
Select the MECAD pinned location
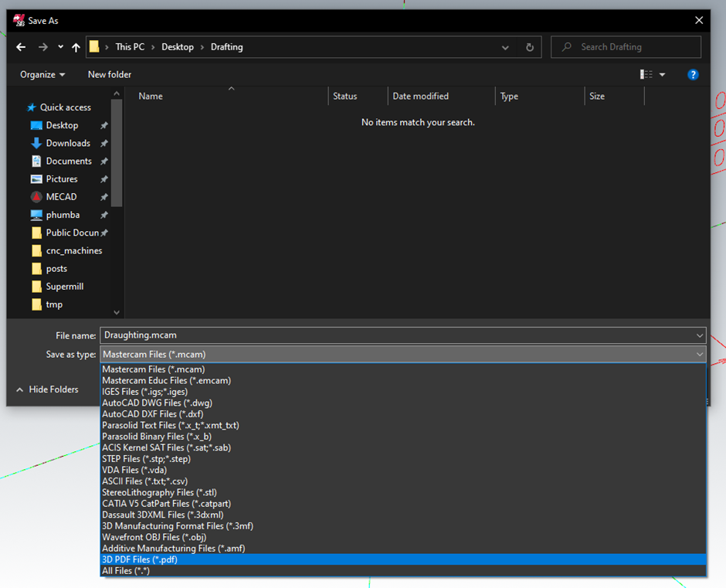pyautogui.click(x=61, y=197)
